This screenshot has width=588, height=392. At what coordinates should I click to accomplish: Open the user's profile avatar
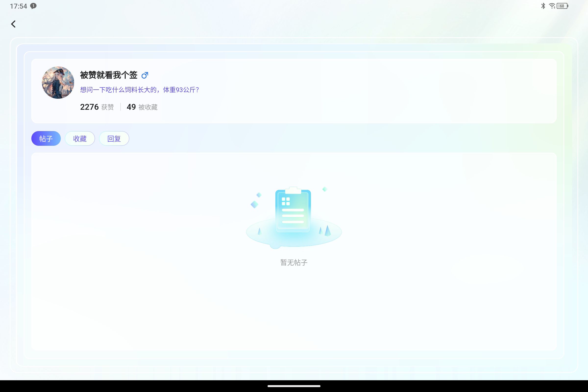(58, 83)
